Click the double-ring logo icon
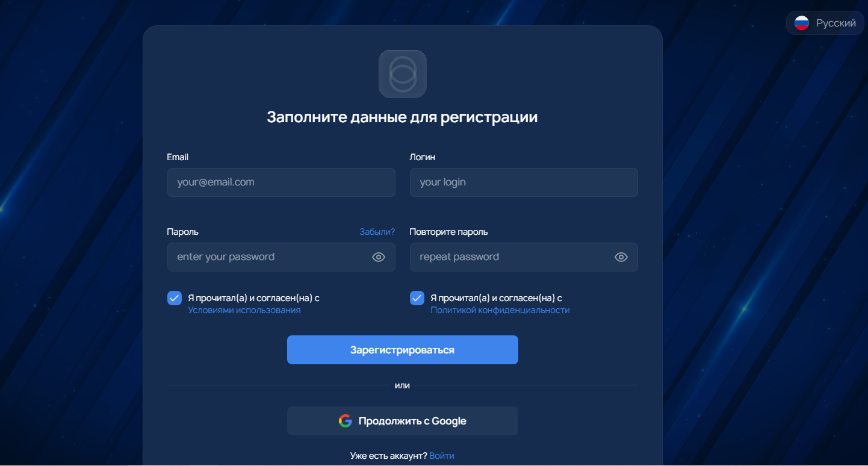 pos(403,73)
